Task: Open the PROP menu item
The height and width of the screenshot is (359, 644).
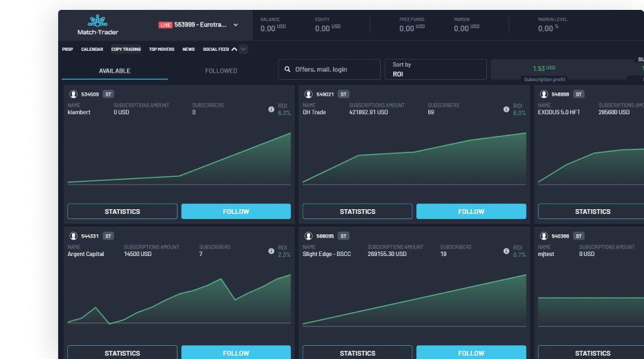Action: tap(67, 49)
